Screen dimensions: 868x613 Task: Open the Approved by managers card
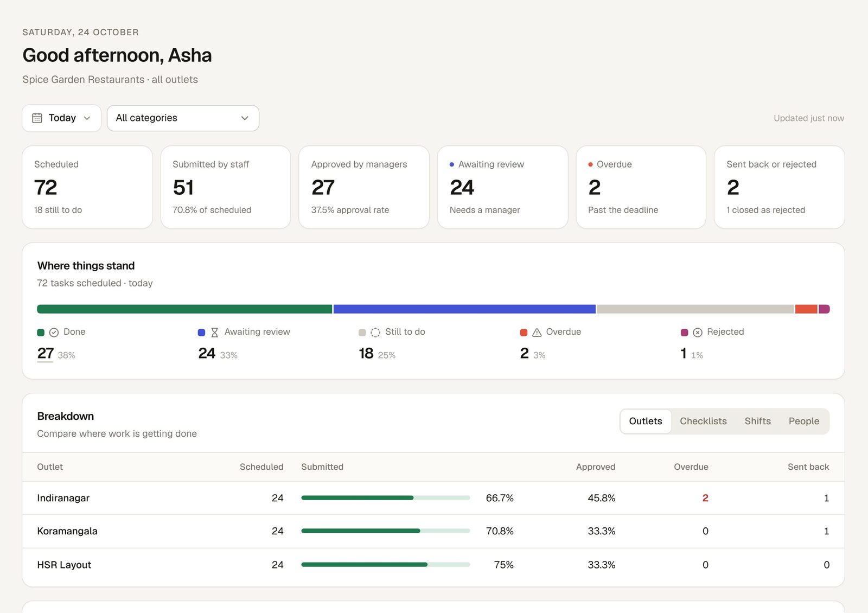[364, 187]
